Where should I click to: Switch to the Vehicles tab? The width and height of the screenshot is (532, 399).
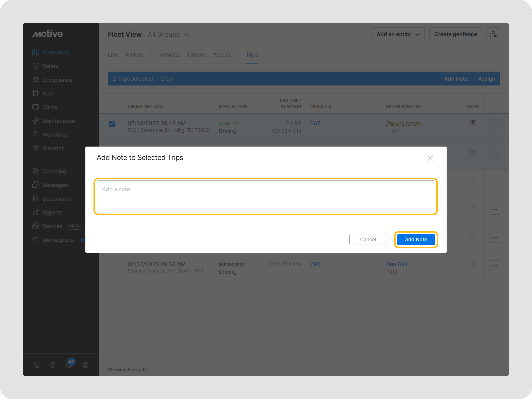(x=169, y=55)
